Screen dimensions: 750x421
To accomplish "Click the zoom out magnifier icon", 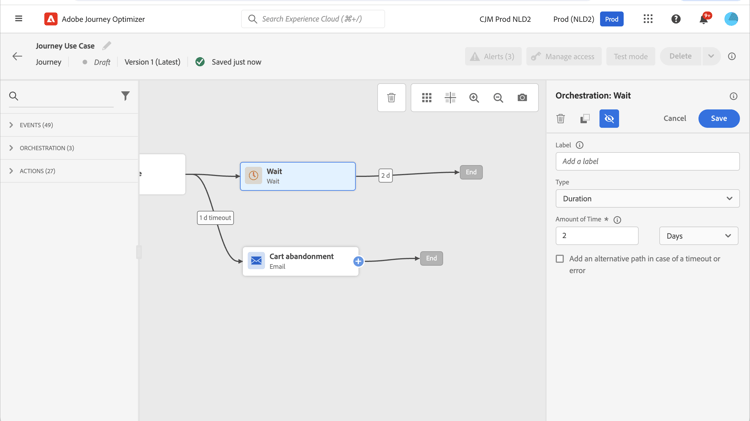I will click(x=498, y=98).
